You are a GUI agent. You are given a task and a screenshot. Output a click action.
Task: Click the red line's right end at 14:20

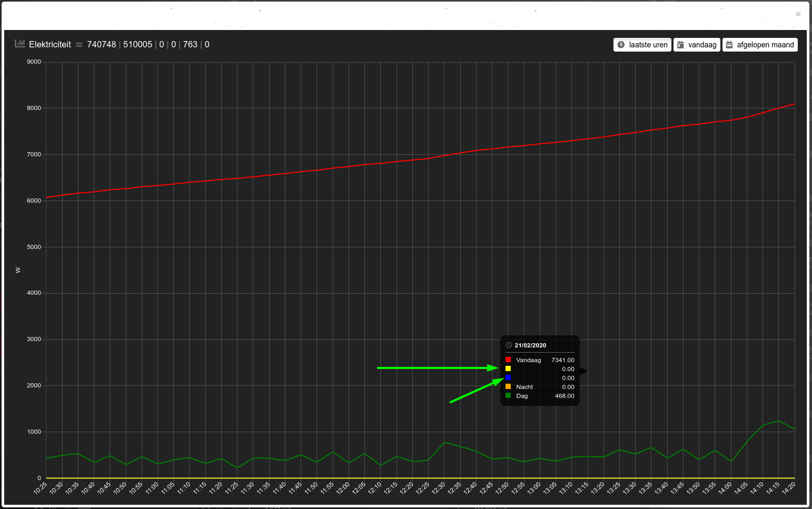click(x=794, y=104)
